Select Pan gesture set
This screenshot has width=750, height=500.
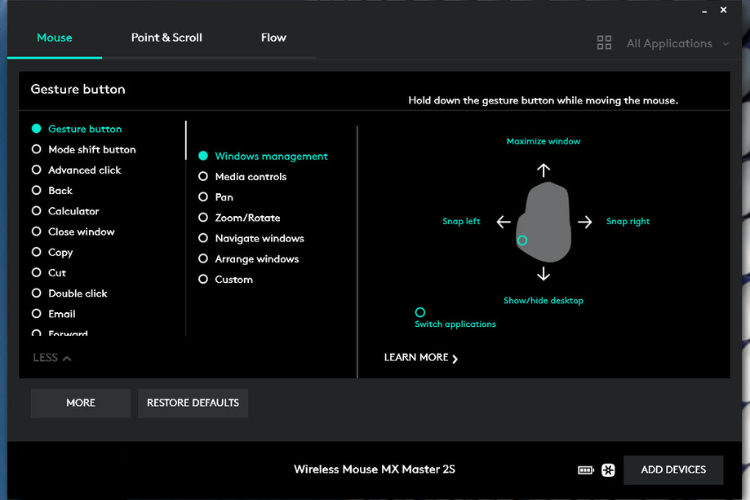(x=216, y=197)
